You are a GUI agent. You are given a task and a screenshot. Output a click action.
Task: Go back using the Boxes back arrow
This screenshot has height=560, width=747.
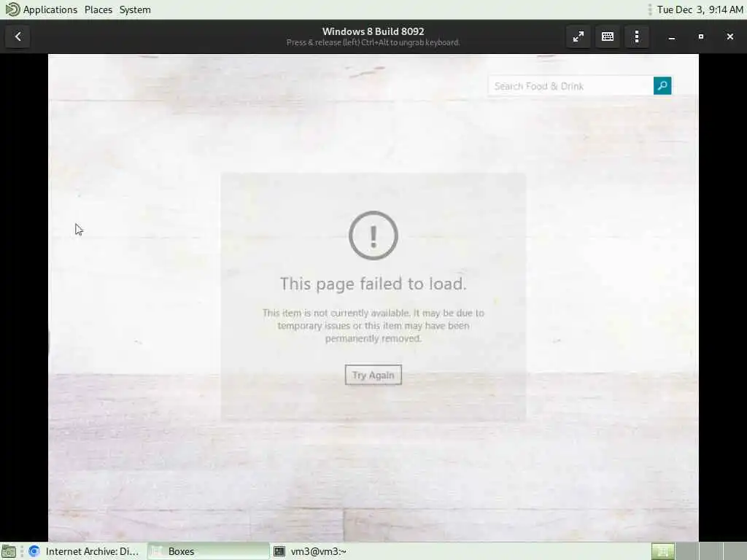[18, 36]
